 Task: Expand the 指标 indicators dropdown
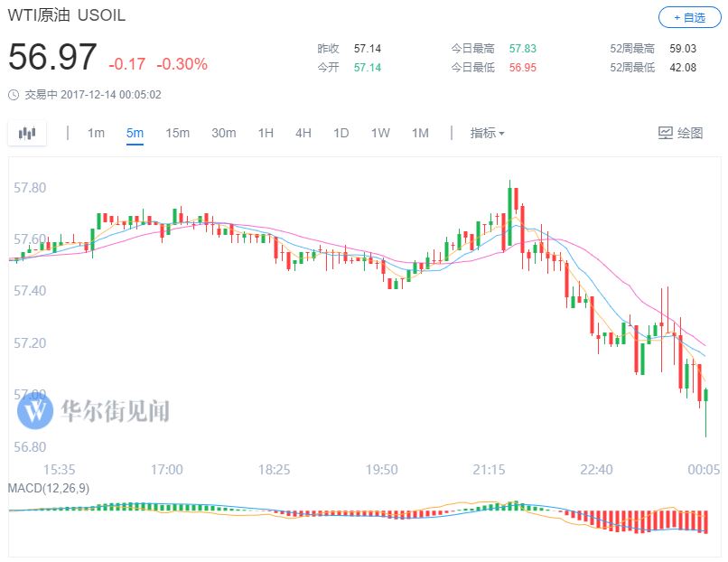[487, 134]
